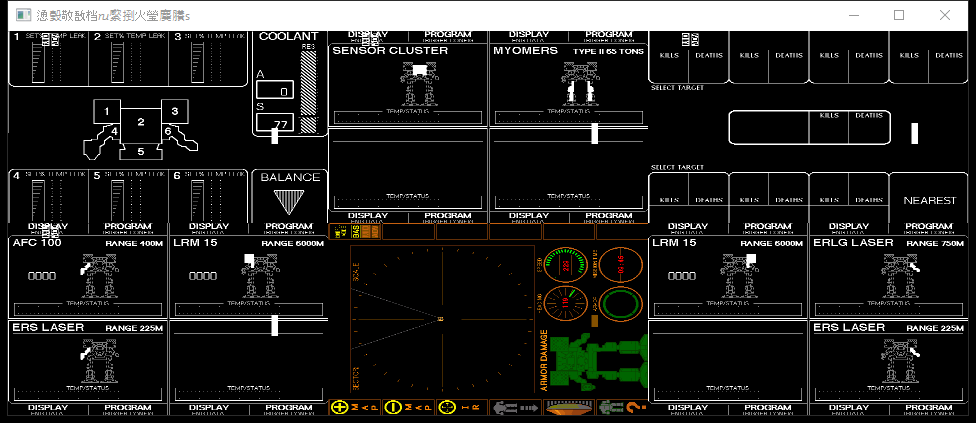Click the mech question mark icon
The height and width of the screenshot is (423, 976).
click(x=622, y=408)
